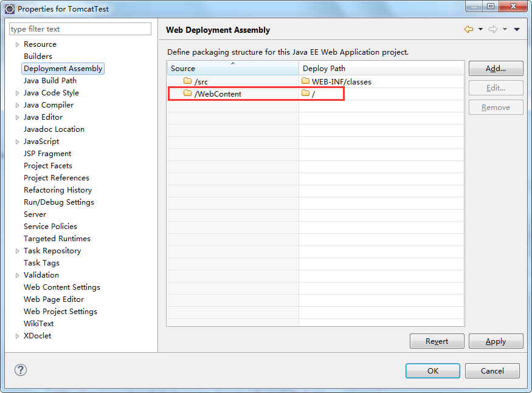Select WikiText in the tree
Image resolution: width=532 pixels, height=393 pixels.
click(x=39, y=324)
